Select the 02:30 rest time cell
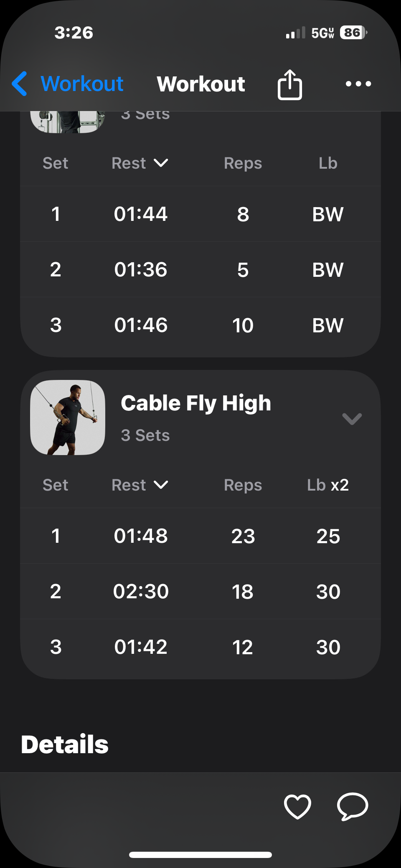This screenshot has height=868, width=401. point(141,592)
